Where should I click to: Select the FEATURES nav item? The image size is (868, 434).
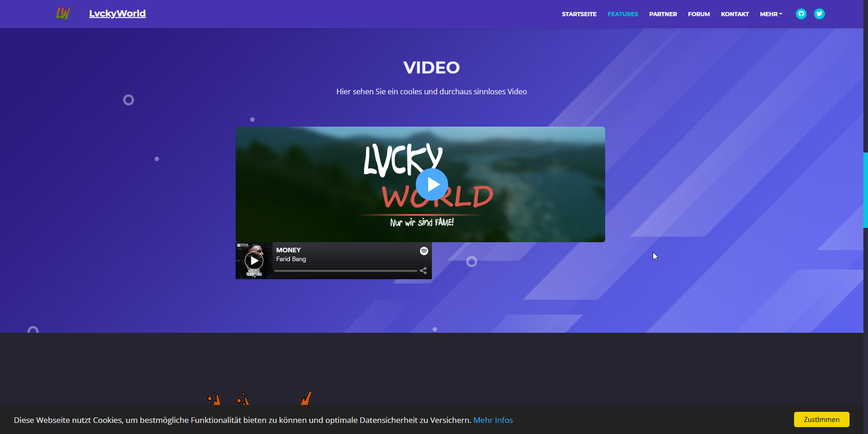click(623, 14)
